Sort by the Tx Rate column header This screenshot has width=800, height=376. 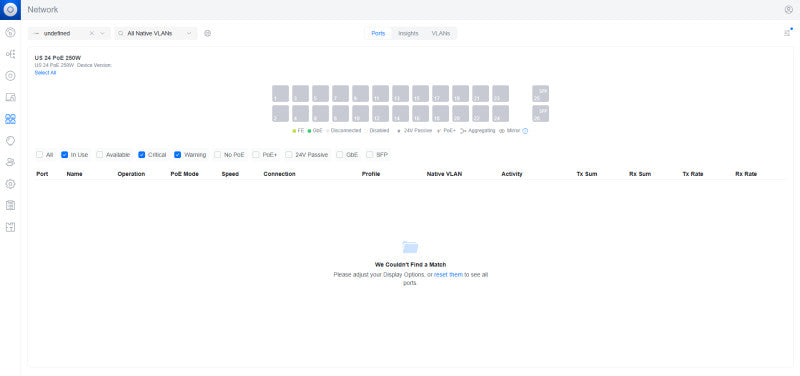tap(693, 174)
